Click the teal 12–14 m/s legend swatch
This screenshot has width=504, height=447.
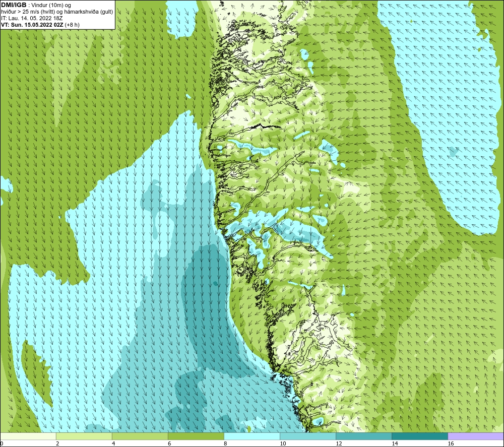[363, 436]
